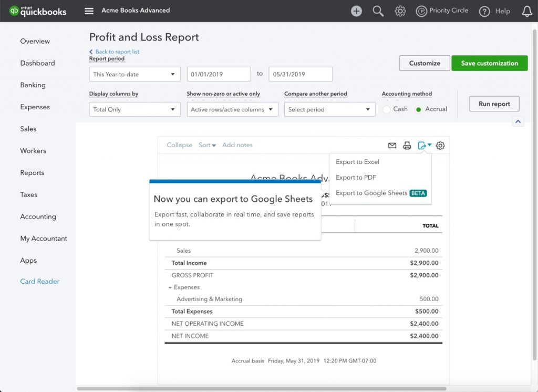Click Collapse in report toolbar

click(180, 145)
